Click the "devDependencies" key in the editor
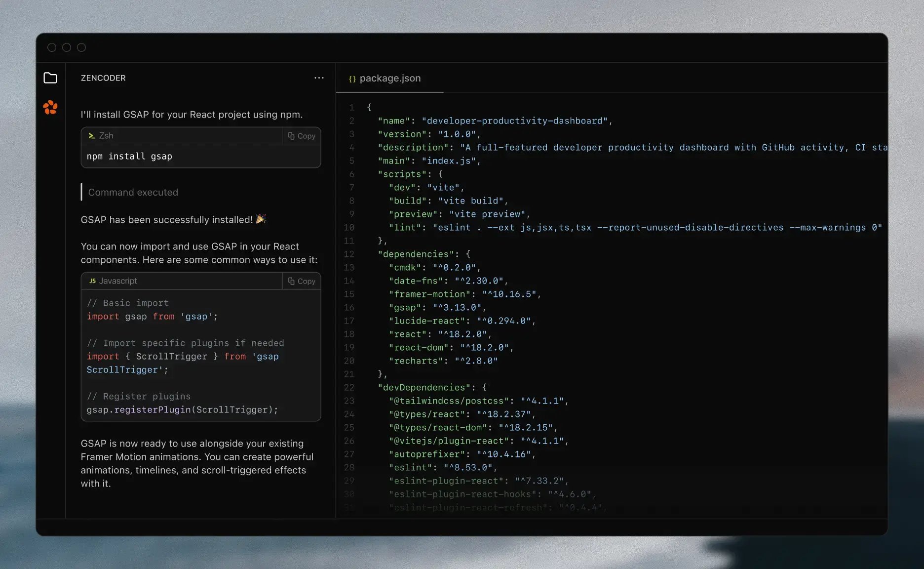This screenshot has width=924, height=569. (x=423, y=388)
